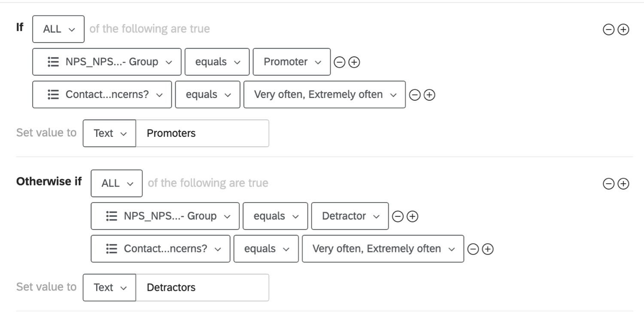Click the Promoters text input field

pyautogui.click(x=202, y=133)
